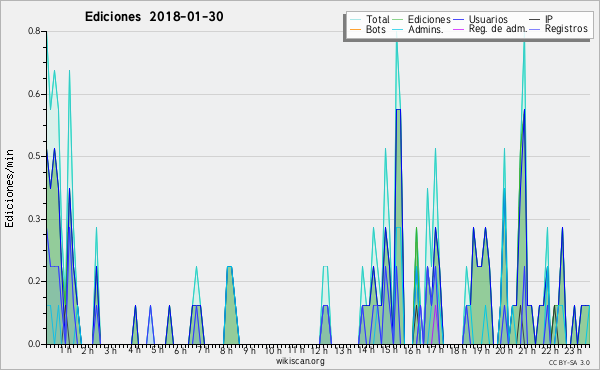Screen dimensions: 600x370
Task: Click the 20 h x-axis tick label
Action: click(x=505, y=350)
